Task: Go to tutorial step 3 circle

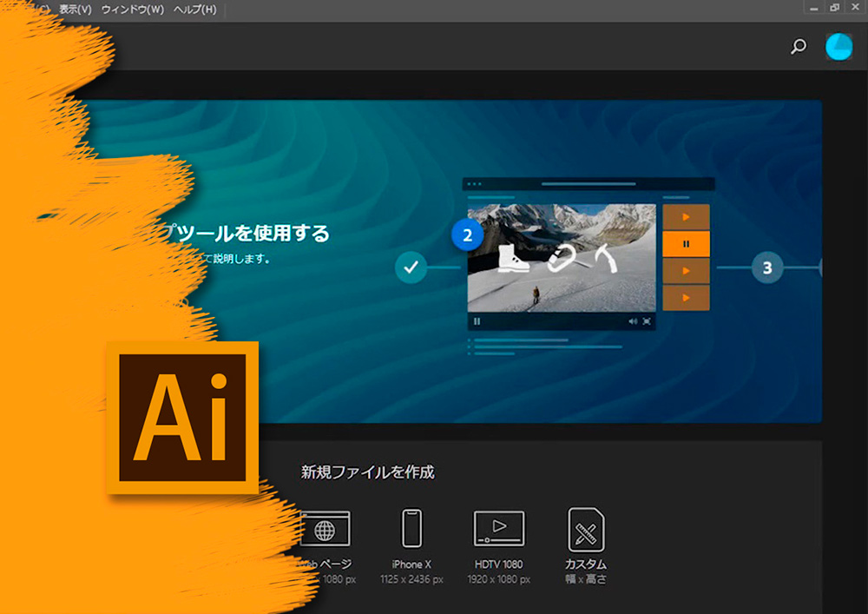Action: tap(766, 267)
